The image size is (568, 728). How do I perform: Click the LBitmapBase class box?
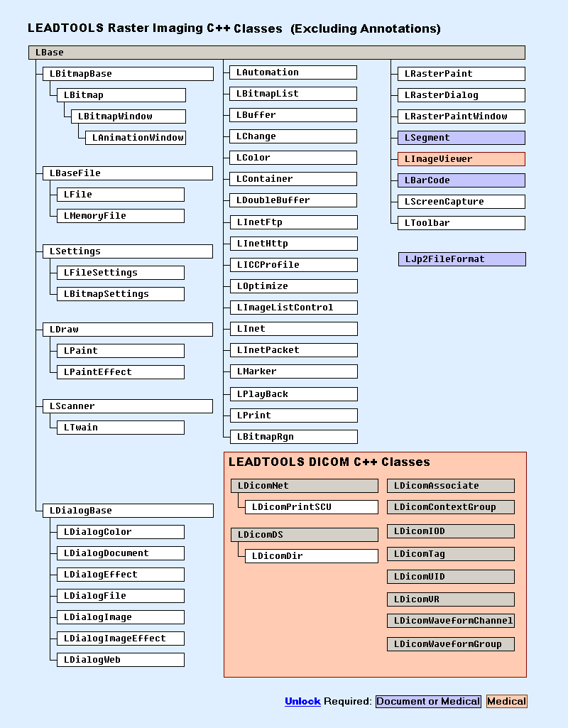coord(128,74)
